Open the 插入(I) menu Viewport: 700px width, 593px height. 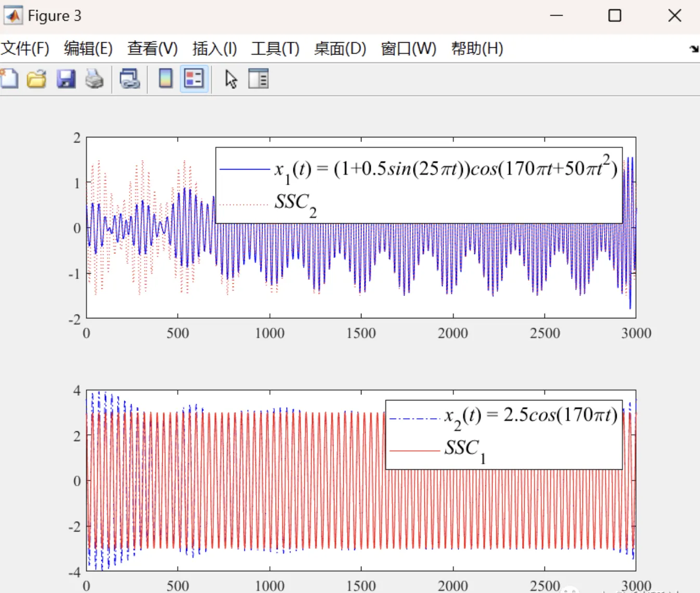(x=215, y=49)
